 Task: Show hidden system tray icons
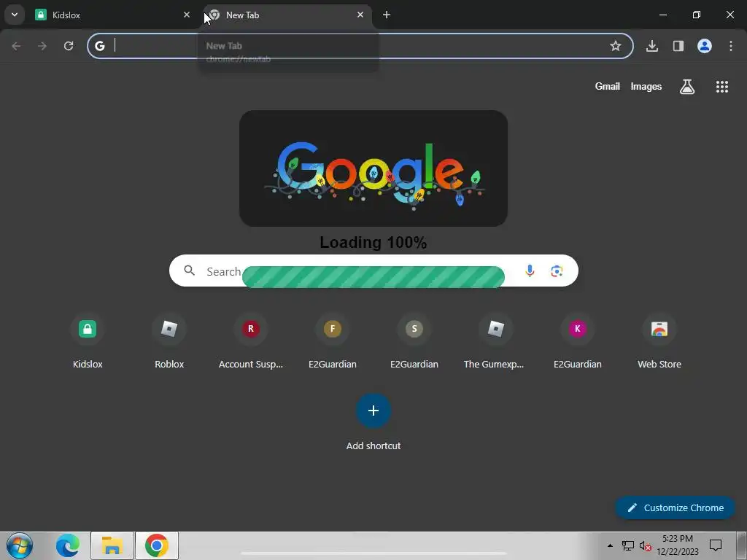(x=611, y=545)
